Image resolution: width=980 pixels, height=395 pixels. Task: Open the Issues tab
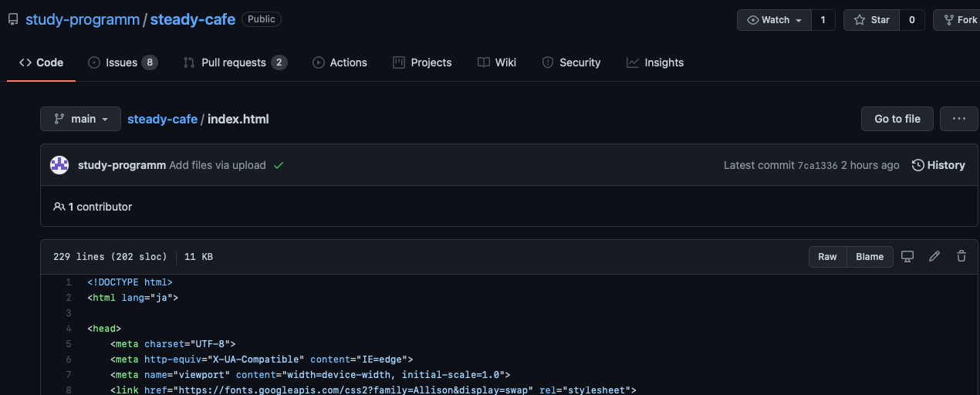[x=123, y=62]
